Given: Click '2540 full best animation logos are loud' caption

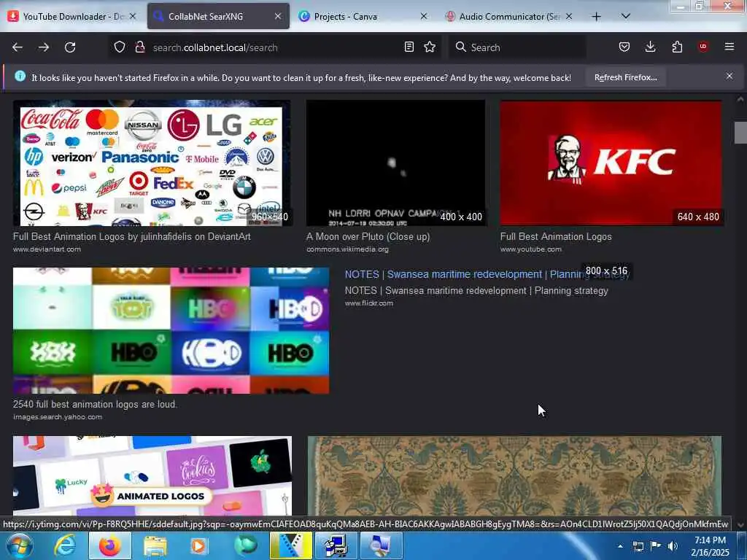Looking at the screenshot, I should click(95, 404).
